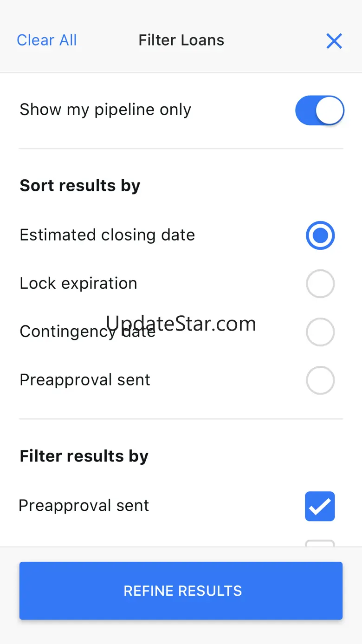Click the 'Preapproval sent' label under Sort results
Image resolution: width=362 pixels, height=644 pixels.
tap(85, 380)
